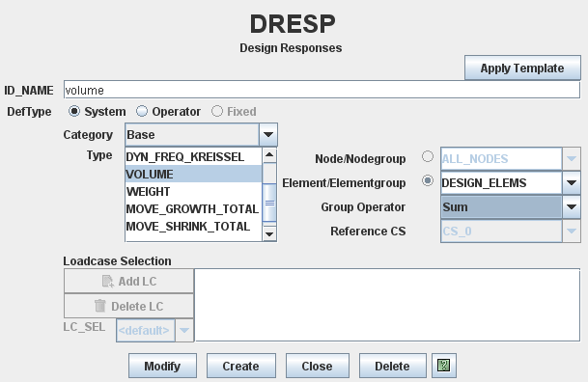Click the Type list scrollbar thumb
This screenshot has width=588, height=382.
coord(269,203)
